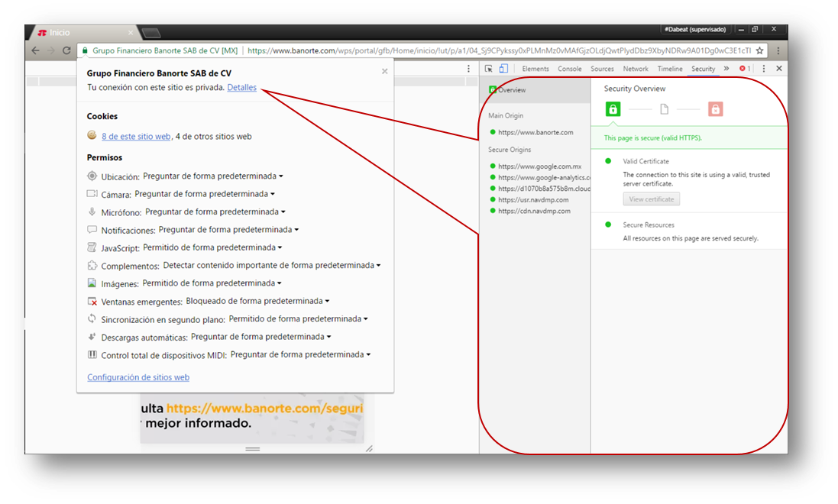Open the DevTools Console tab

pos(570,69)
